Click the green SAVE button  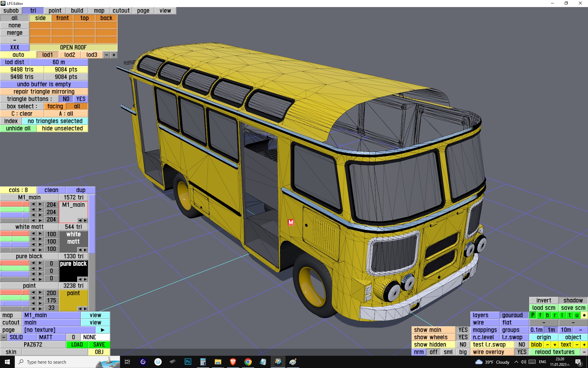tap(99, 344)
